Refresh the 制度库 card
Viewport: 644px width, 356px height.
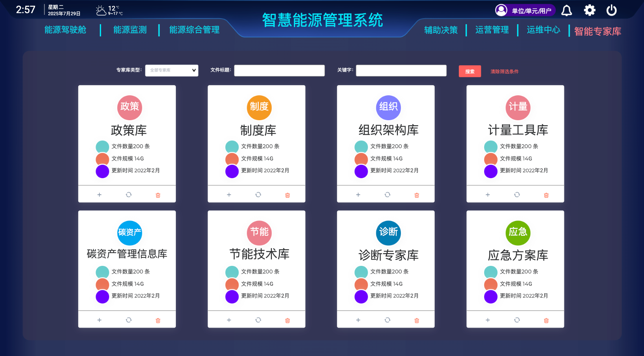[258, 195]
